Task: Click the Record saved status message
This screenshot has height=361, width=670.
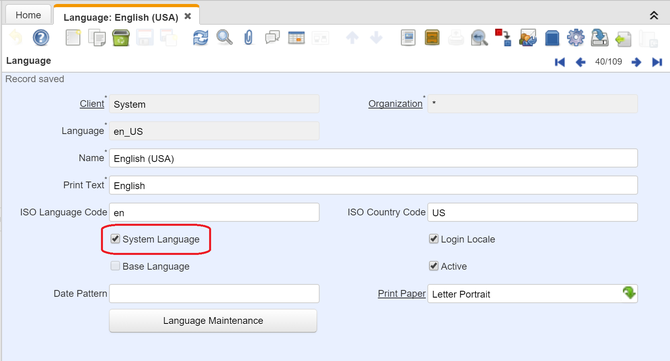Action: pyautogui.click(x=35, y=79)
